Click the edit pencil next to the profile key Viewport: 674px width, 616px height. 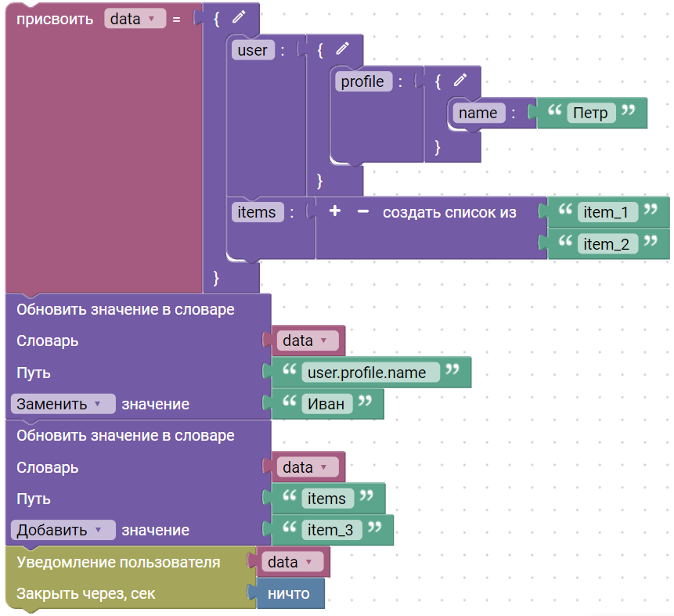pyautogui.click(x=460, y=81)
